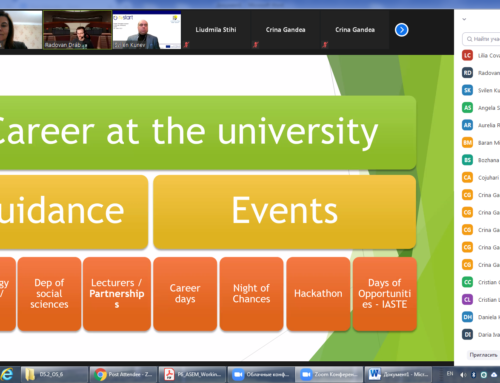The width and height of the screenshot is (500, 383).
Task: Switch to Chrome Post Attendee taskbar window
Action: [123, 375]
